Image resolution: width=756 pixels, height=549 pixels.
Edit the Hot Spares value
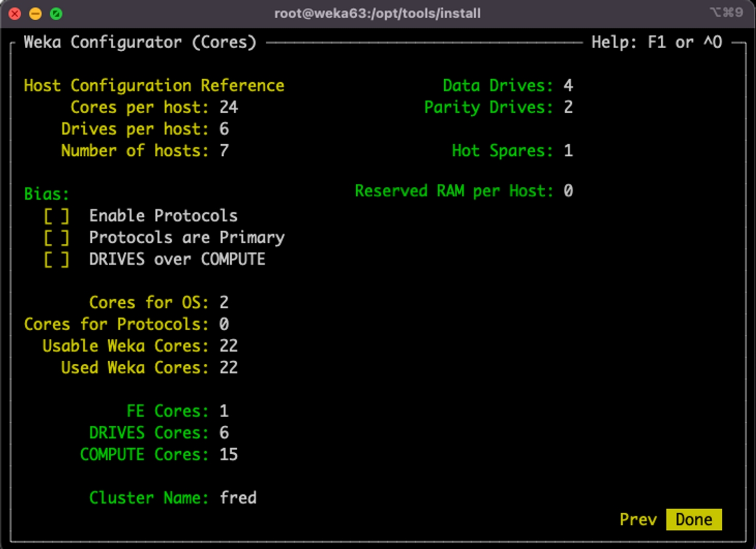(568, 151)
